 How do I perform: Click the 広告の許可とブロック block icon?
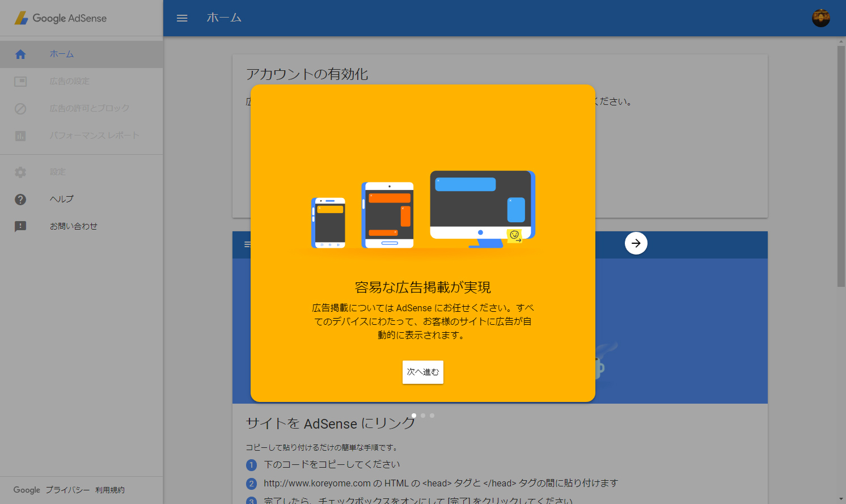click(20, 109)
